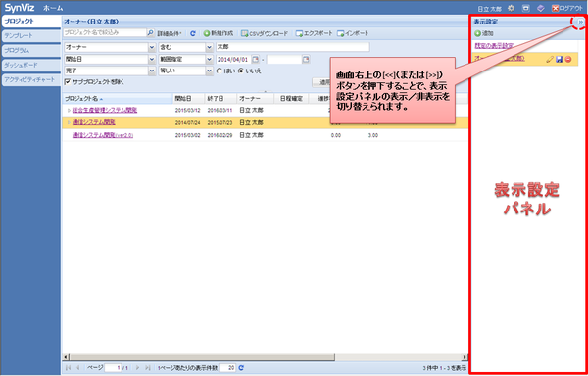Click the printer icon in the header

tap(526, 8)
